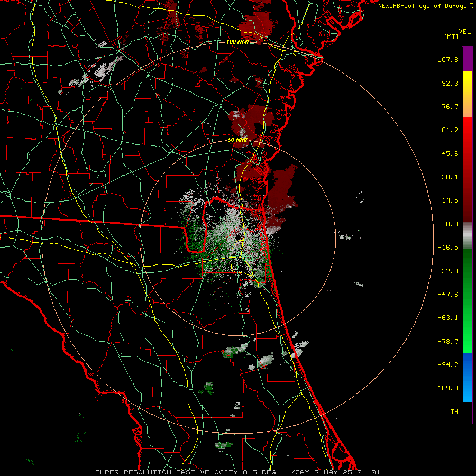476x476 pixels.
Task: Click the blue segment of velocity color bar
Action: coord(467,377)
